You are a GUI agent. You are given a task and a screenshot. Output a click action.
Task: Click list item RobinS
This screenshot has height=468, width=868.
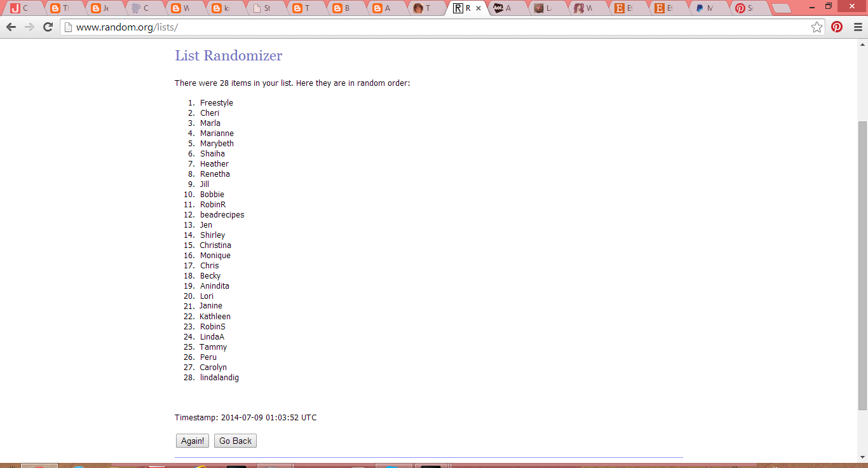pyautogui.click(x=213, y=327)
